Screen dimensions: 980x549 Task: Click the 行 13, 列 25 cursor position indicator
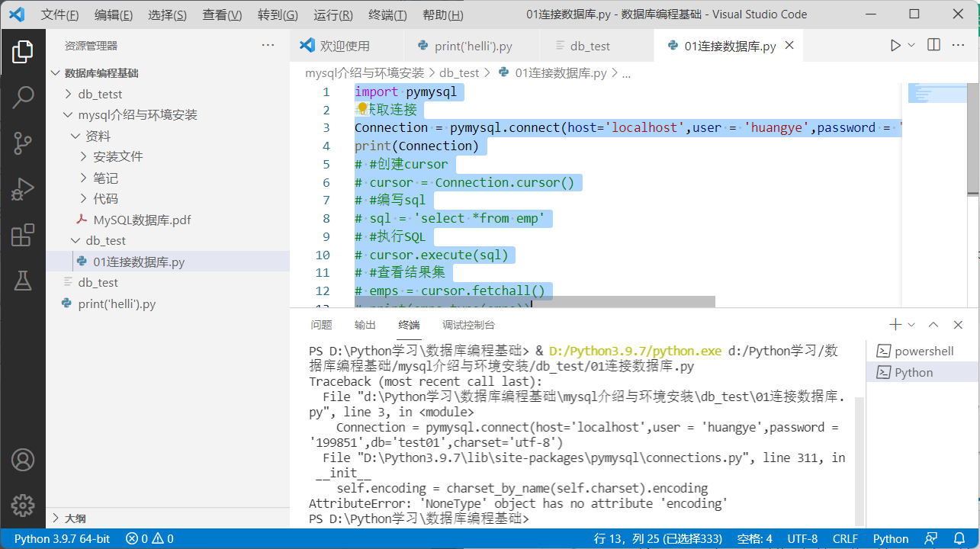pyautogui.click(x=657, y=538)
